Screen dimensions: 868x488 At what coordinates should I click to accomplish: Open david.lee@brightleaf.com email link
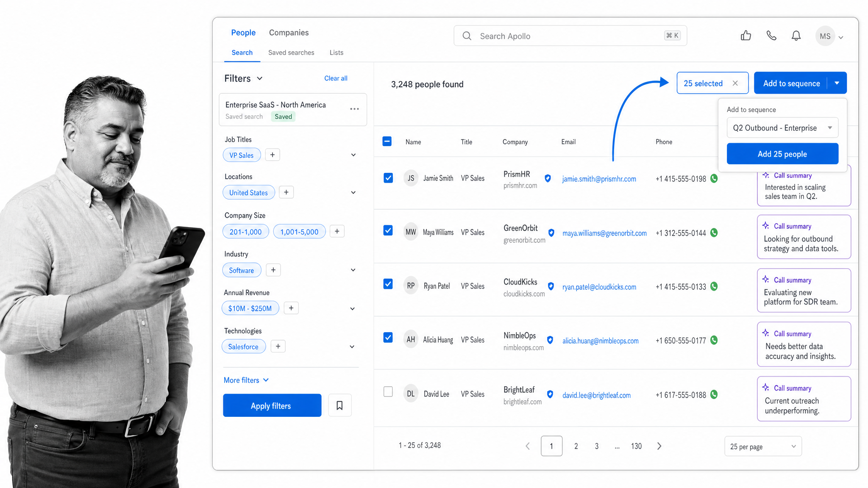(x=596, y=395)
